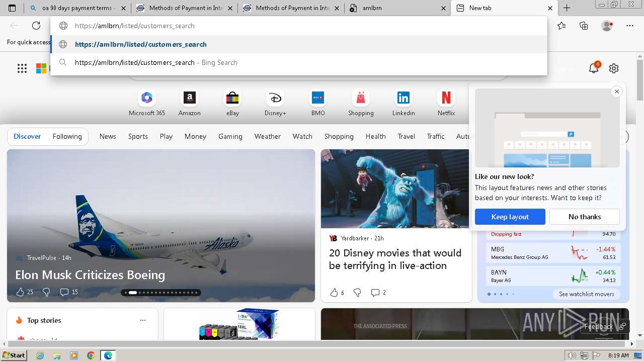Open the Windows Start button
Image resolution: width=644 pixels, height=362 pixels.
pyautogui.click(x=14, y=355)
